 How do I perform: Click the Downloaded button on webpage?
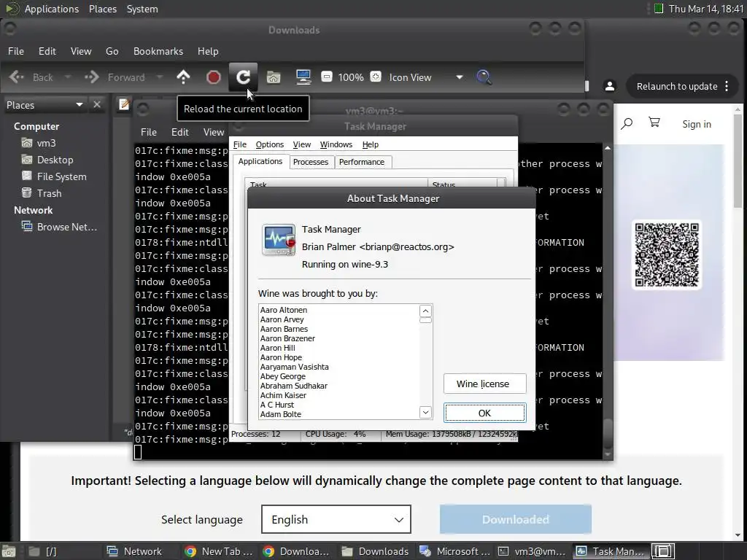pyautogui.click(x=516, y=519)
